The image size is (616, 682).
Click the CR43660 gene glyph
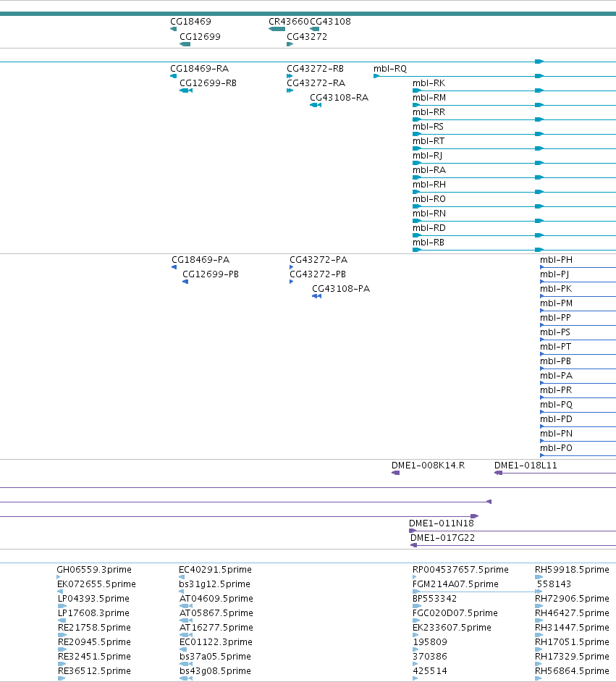[x=277, y=29]
